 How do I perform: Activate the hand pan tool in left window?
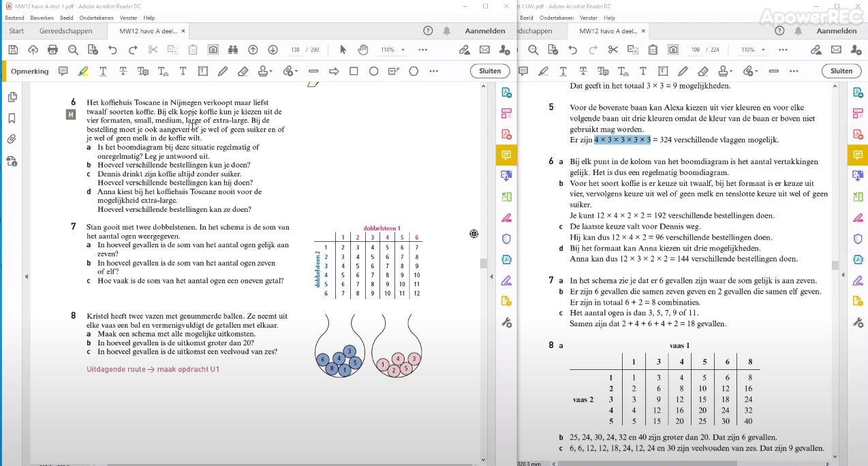pyautogui.click(x=363, y=50)
